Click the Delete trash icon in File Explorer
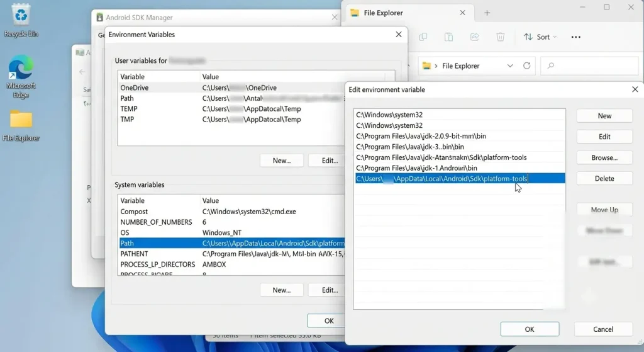 (x=500, y=37)
